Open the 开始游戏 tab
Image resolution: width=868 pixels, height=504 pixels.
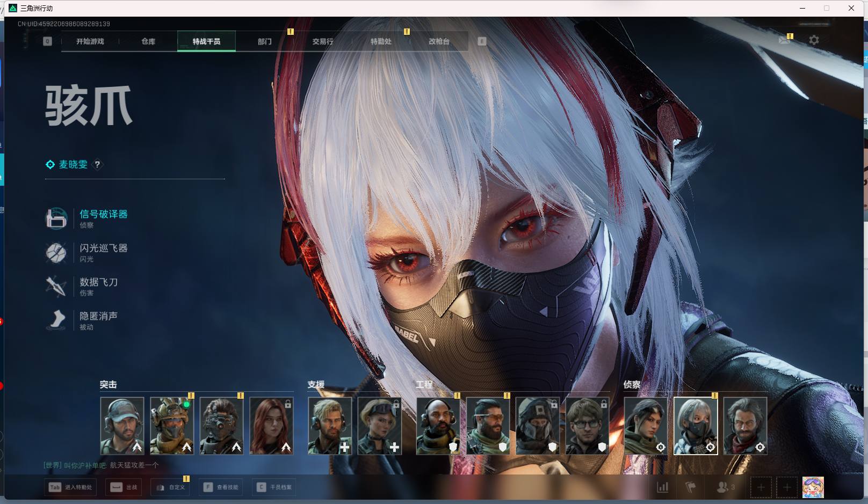(x=90, y=41)
